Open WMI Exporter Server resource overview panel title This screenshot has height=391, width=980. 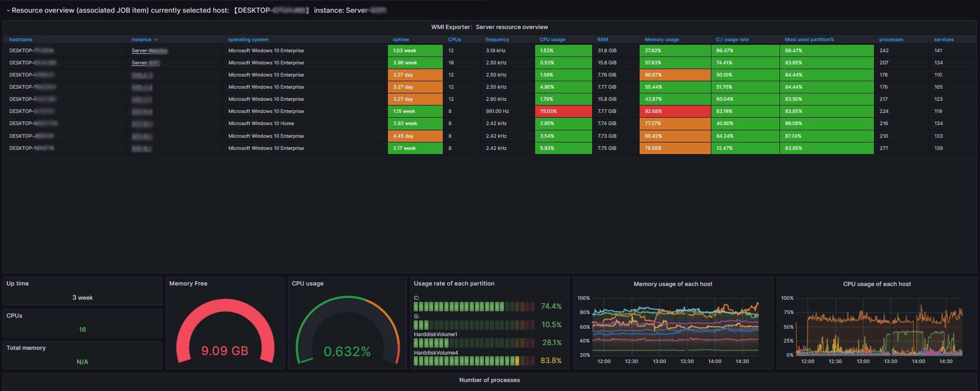pyautogui.click(x=489, y=27)
